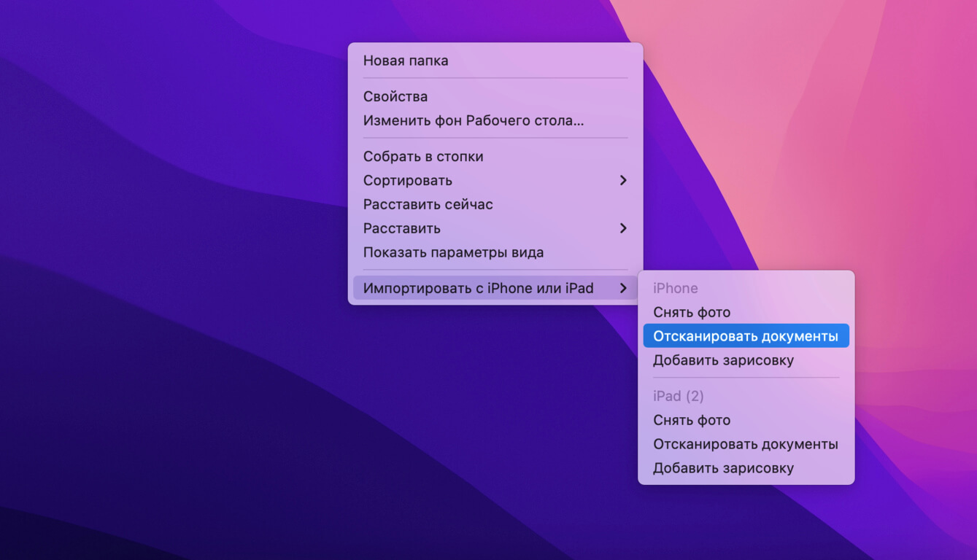The image size is (977, 560).
Task: Click the grayed "iPhone" section header
Action: (674, 288)
